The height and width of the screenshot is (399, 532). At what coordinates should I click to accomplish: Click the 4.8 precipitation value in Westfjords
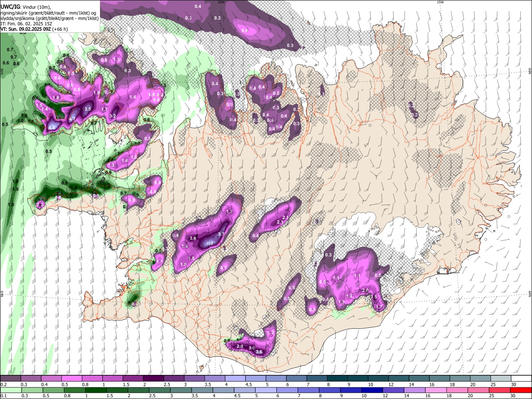52,128
